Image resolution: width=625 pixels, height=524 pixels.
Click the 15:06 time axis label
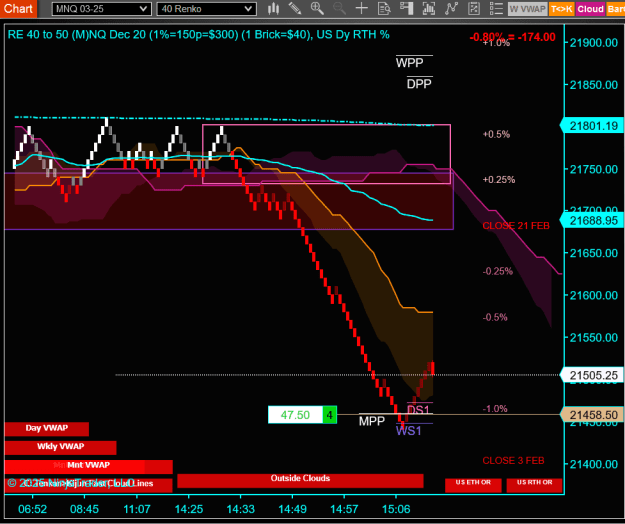click(x=396, y=509)
